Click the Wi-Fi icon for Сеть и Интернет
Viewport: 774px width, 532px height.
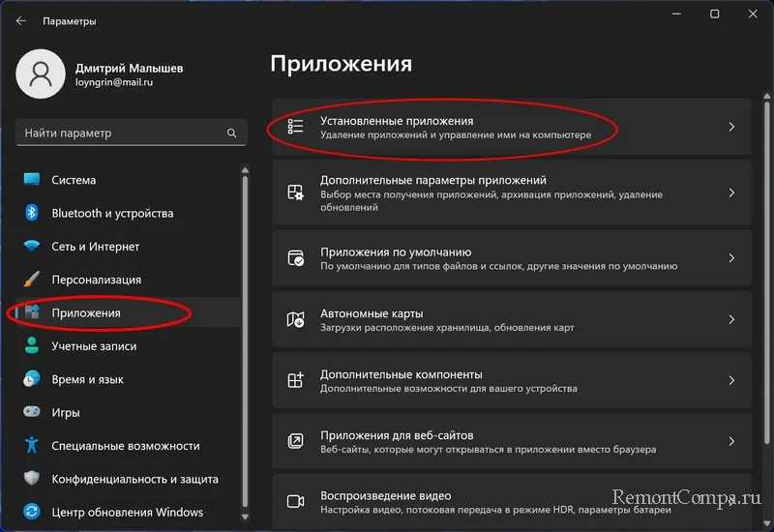click(x=32, y=246)
